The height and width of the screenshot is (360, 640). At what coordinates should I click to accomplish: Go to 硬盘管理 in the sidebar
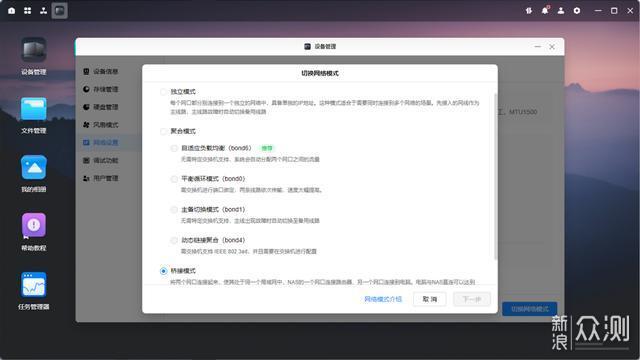(x=101, y=107)
